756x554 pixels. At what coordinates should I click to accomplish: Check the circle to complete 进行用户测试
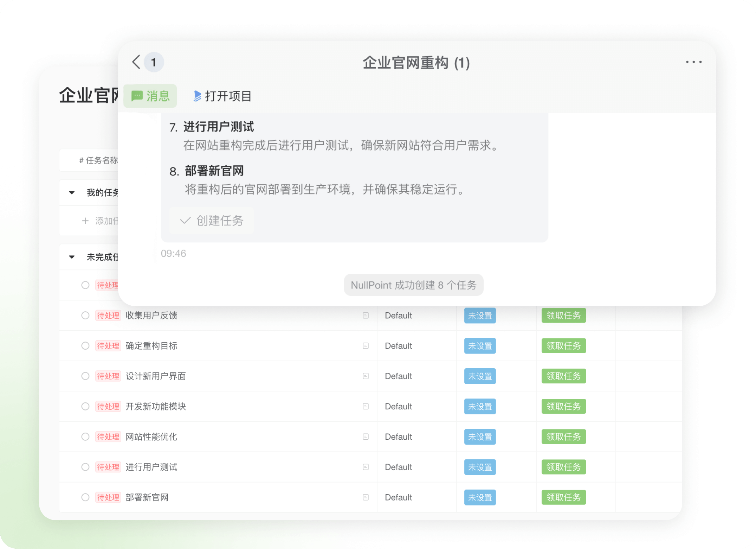tap(85, 467)
